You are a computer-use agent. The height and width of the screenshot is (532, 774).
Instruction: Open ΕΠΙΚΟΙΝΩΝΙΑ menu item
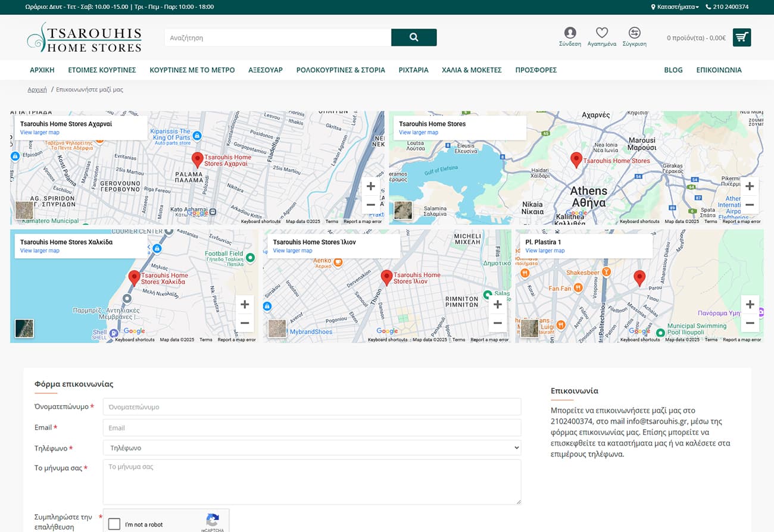click(x=719, y=70)
